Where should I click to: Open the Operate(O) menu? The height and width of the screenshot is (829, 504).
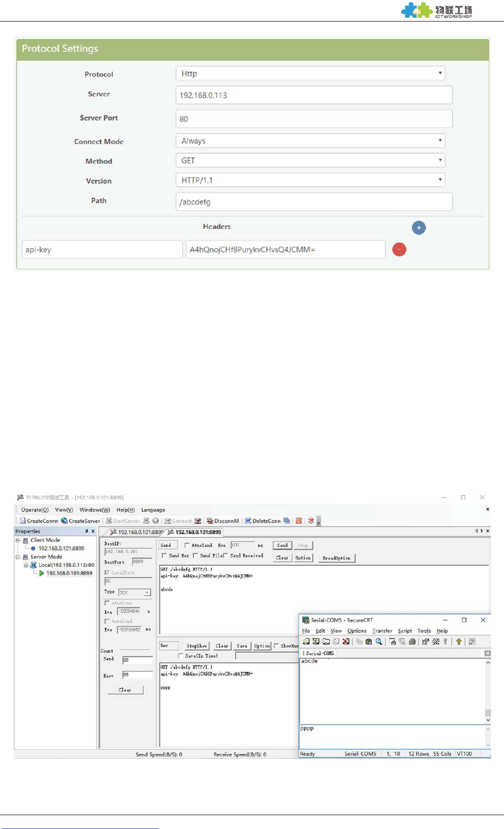[x=35, y=510]
